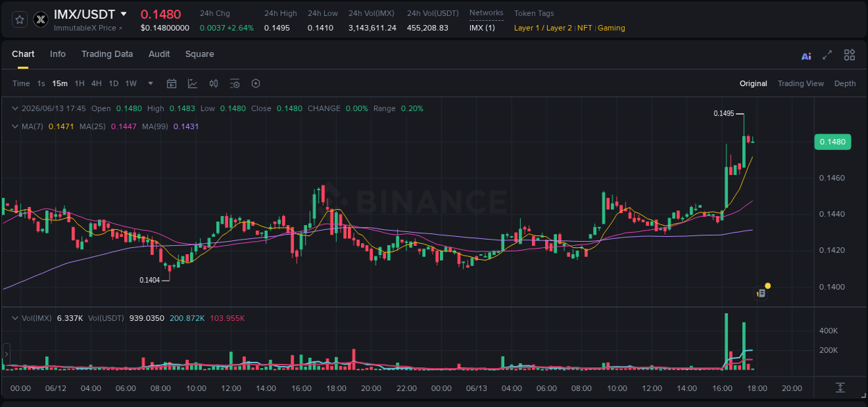Select the 1H interval
This screenshot has width=868, height=407.
[79, 83]
